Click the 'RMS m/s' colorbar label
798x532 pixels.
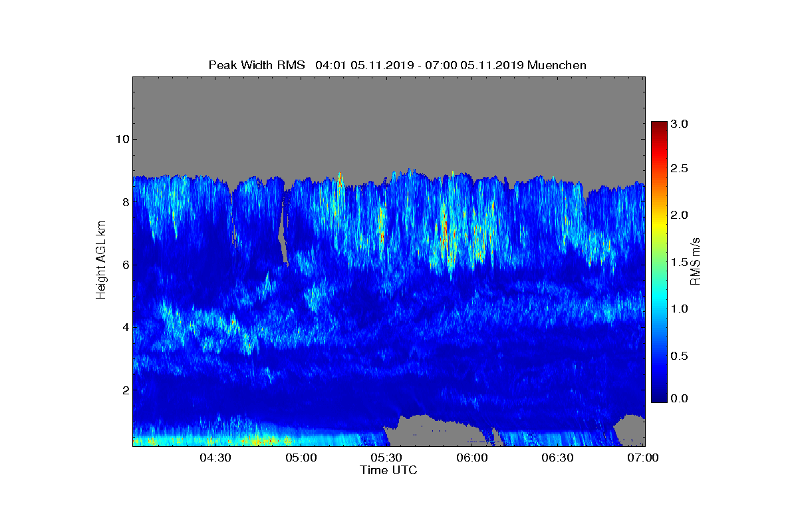point(695,261)
